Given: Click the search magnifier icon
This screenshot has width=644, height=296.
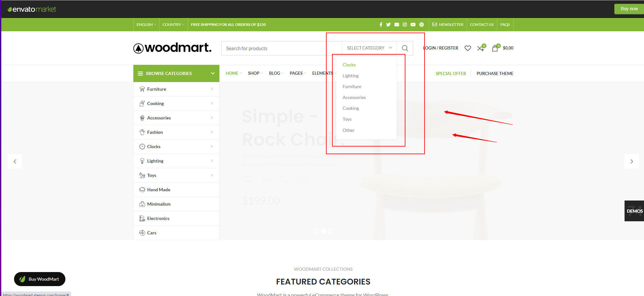Looking at the screenshot, I should 405,48.
